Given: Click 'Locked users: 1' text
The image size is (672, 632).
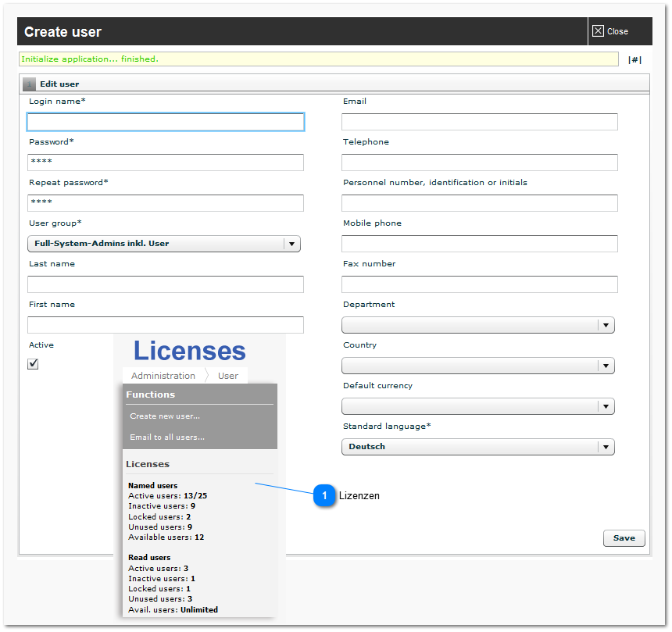Looking at the screenshot, I should (x=159, y=589).
